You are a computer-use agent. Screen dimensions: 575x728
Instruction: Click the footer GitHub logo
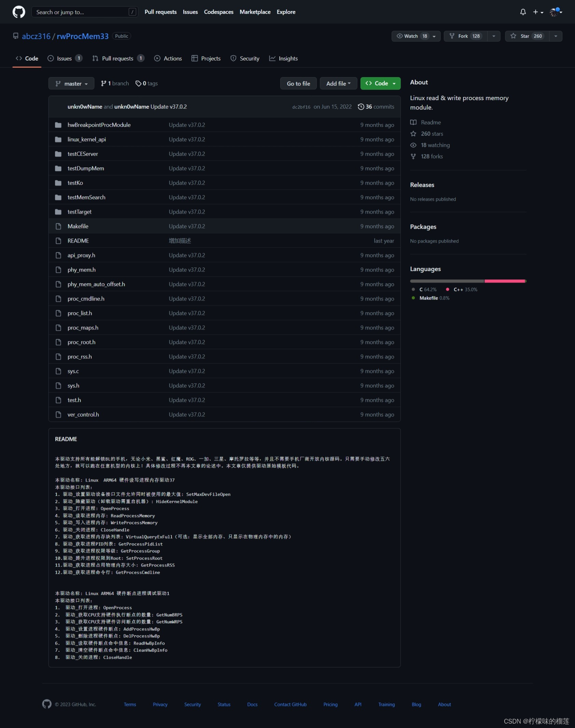tap(47, 704)
